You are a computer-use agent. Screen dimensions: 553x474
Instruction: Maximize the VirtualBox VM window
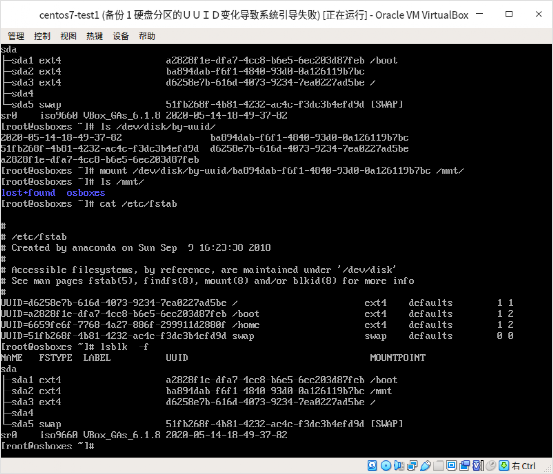[x=509, y=14]
